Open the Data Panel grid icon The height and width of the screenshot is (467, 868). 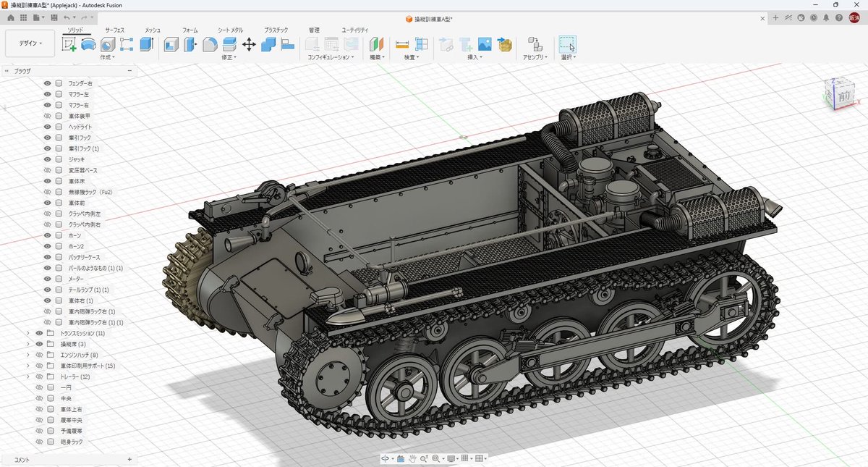point(24,17)
